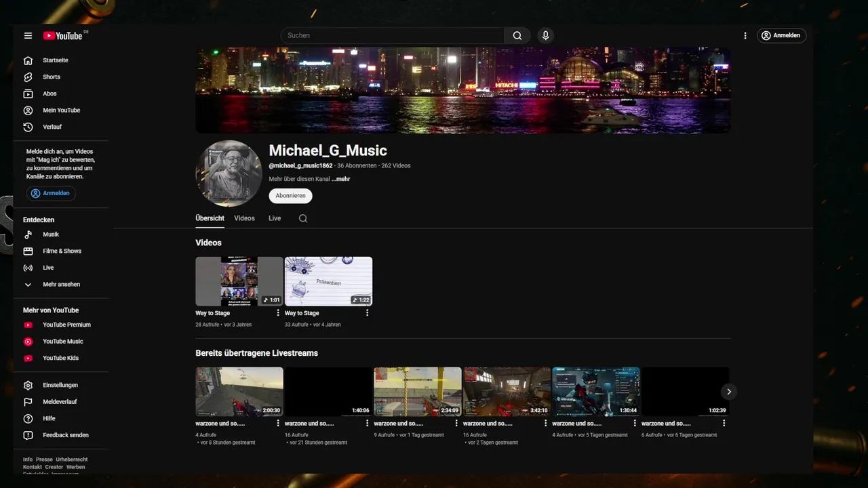Open options for 2:34:09 livestream
868x488 pixels.
[456, 423]
